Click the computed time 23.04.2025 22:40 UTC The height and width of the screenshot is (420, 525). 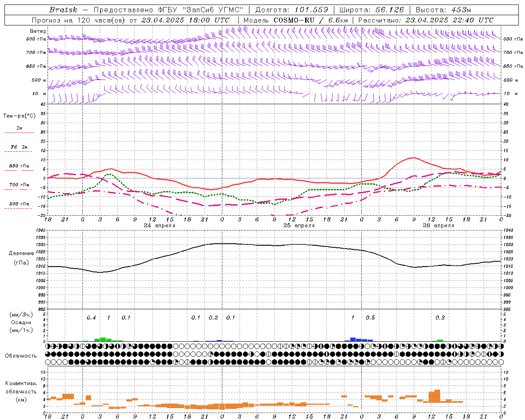(450, 20)
